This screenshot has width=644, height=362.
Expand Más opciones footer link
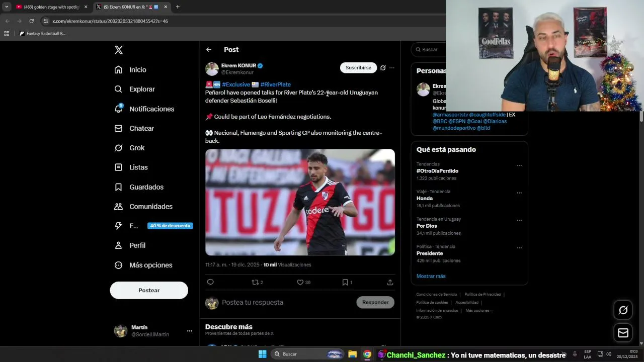click(479, 311)
